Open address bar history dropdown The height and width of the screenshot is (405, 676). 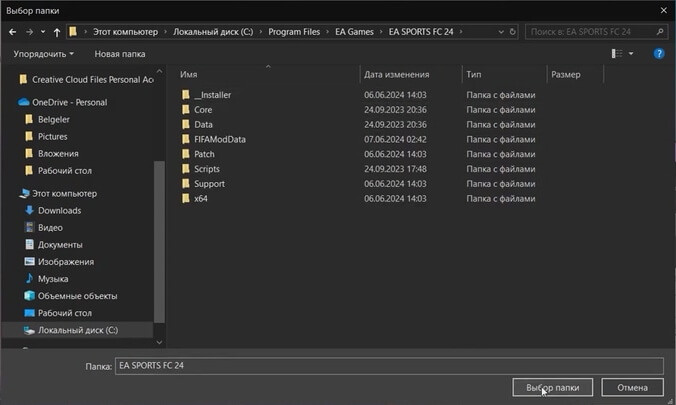pos(501,32)
